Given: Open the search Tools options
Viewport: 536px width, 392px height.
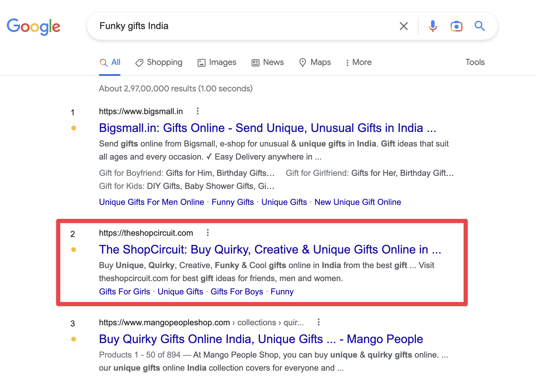Looking at the screenshot, I should point(475,62).
